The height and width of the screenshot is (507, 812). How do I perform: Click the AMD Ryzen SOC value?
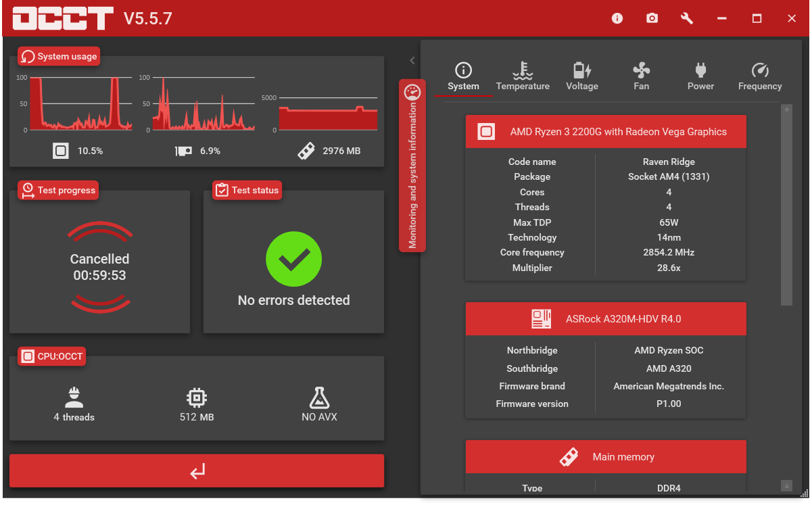[x=669, y=350]
